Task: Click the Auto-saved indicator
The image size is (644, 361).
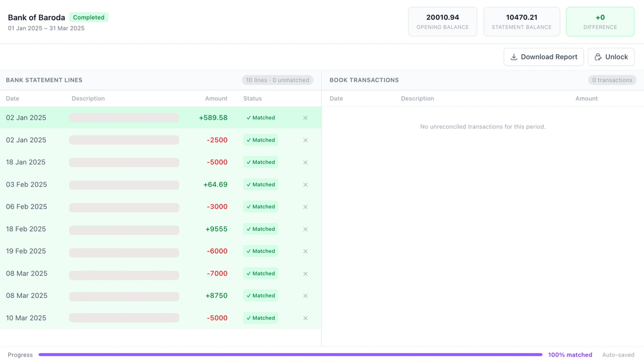Action: click(618, 355)
